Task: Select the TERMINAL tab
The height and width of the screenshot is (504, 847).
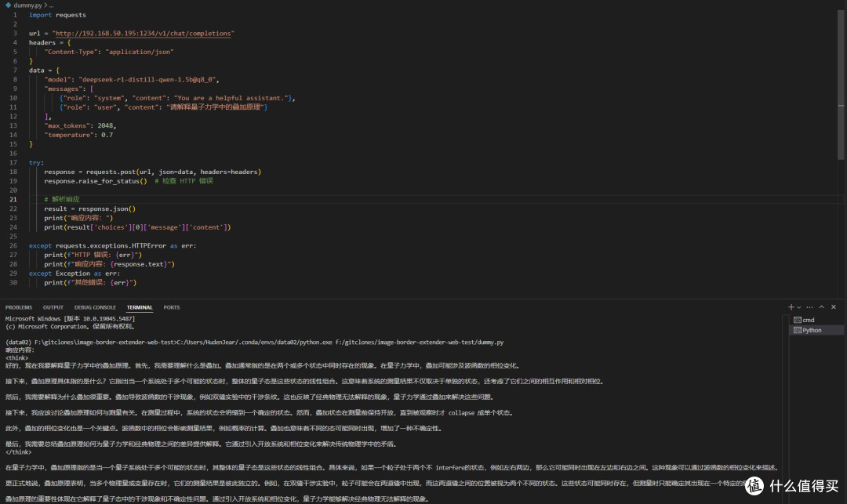Action: pyautogui.click(x=140, y=307)
